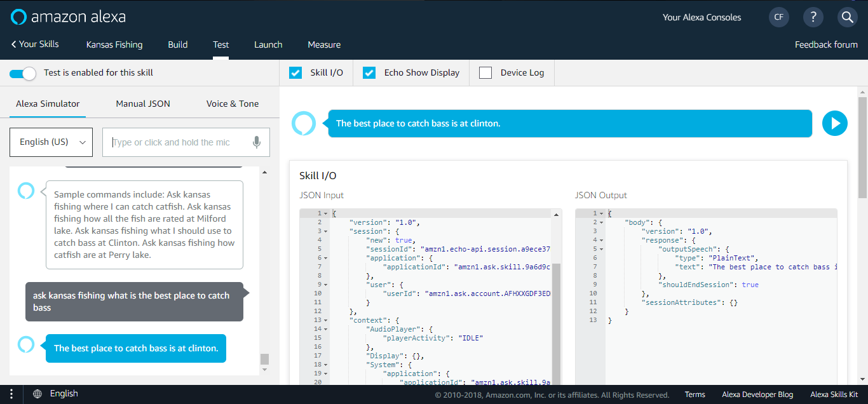Toggle the Test is enabled switch
This screenshot has width=868, height=404.
23,73
